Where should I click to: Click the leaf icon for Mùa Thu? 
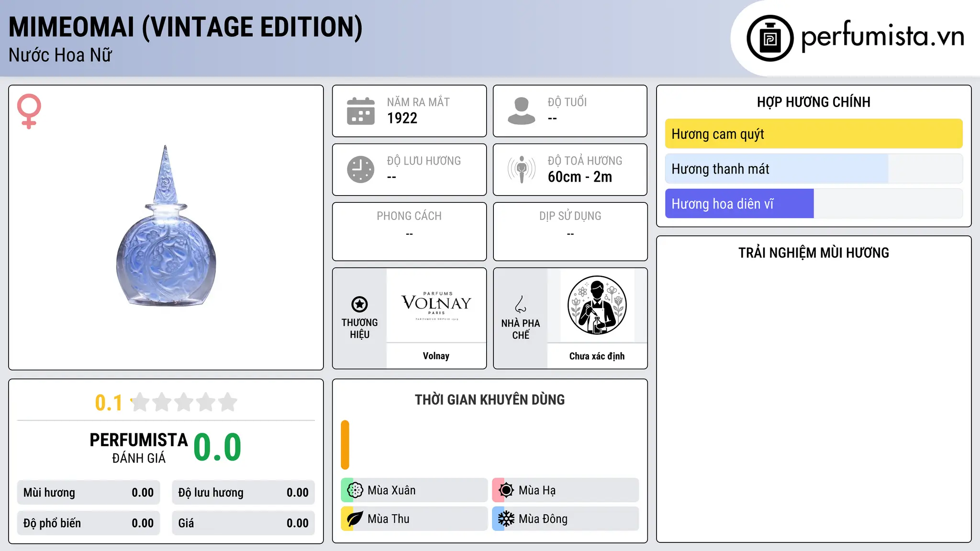click(x=355, y=519)
